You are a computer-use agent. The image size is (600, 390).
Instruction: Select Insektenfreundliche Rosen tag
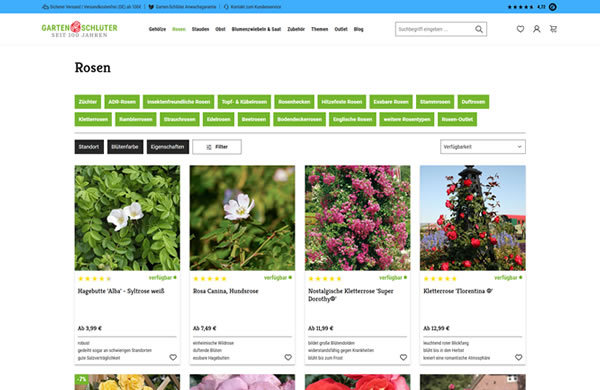tap(179, 102)
